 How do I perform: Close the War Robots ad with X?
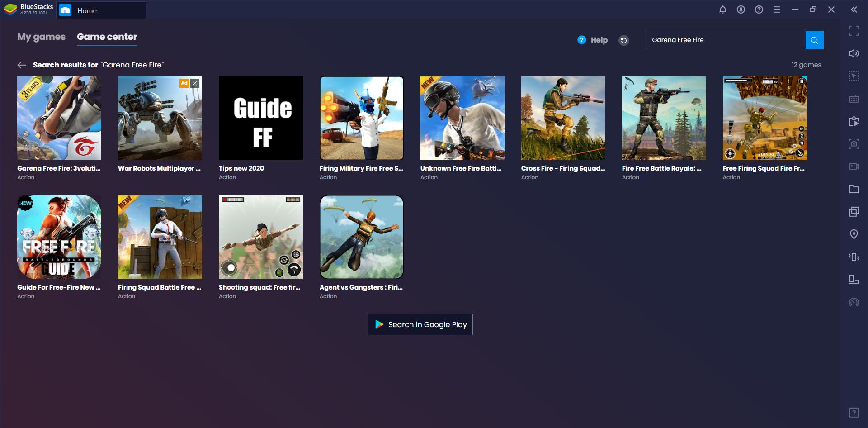coord(195,83)
